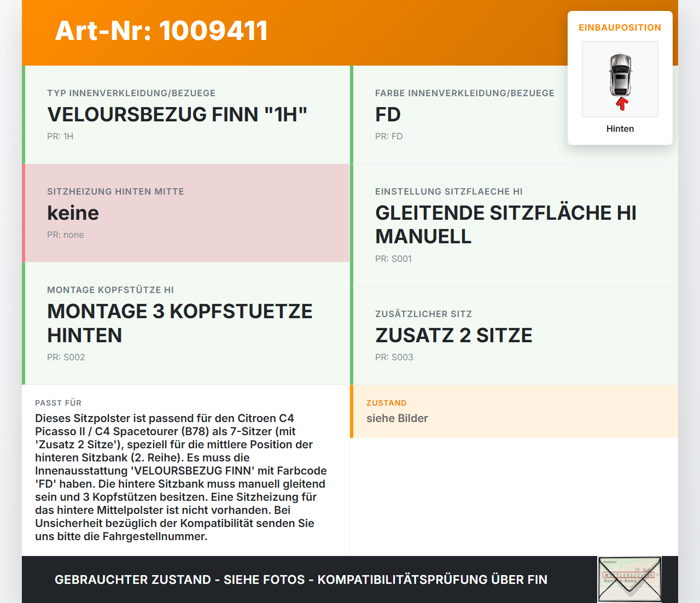
Task: Click the EINBAUPOSITION label
Action: pos(620,27)
